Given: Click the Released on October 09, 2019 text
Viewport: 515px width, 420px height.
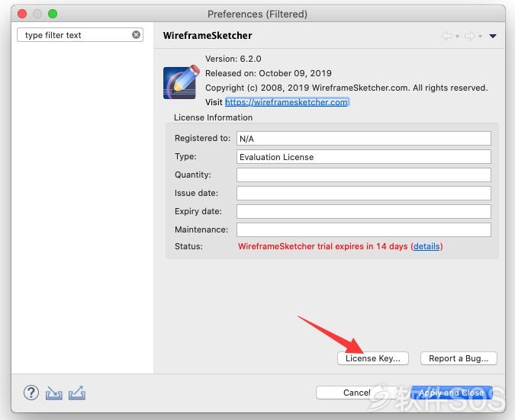Looking at the screenshot, I should (269, 73).
